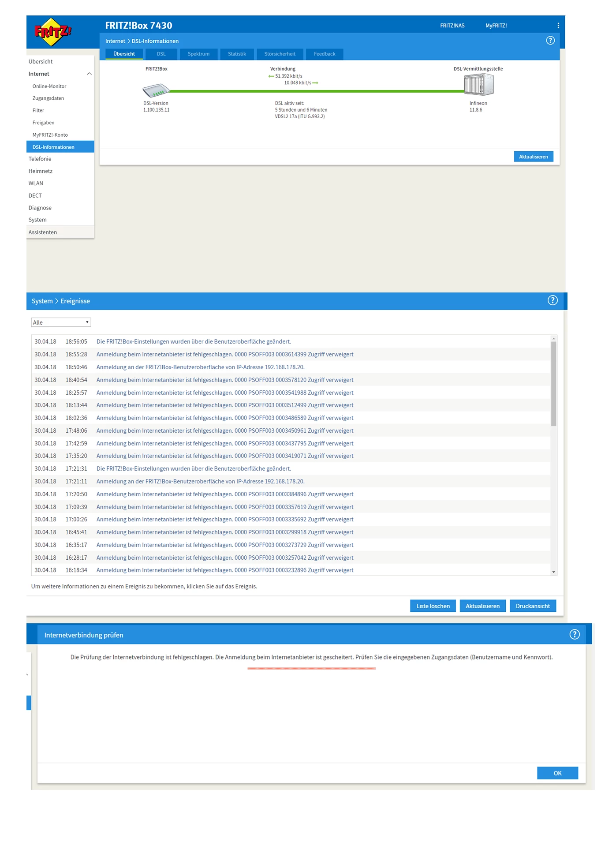Open the 16:35:17 failed login event

coord(291,545)
